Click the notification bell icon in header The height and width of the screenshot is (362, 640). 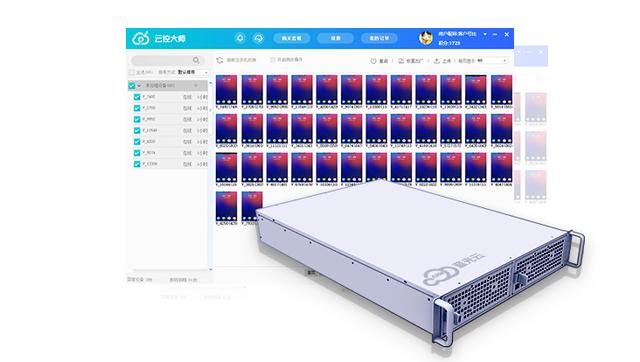coord(240,38)
